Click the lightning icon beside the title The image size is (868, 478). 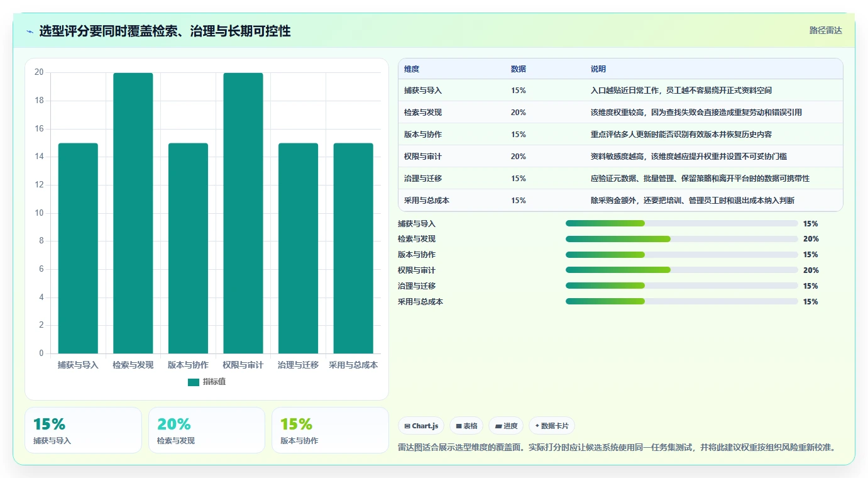[x=30, y=31]
